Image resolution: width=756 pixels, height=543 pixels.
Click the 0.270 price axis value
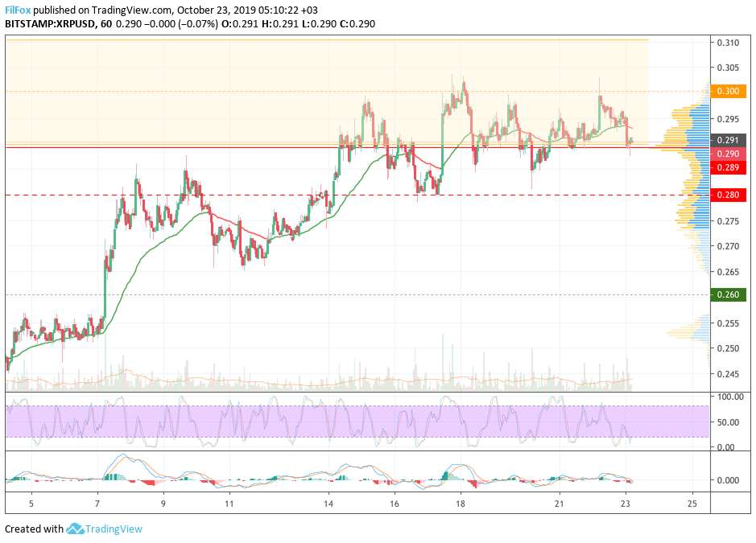pos(728,246)
